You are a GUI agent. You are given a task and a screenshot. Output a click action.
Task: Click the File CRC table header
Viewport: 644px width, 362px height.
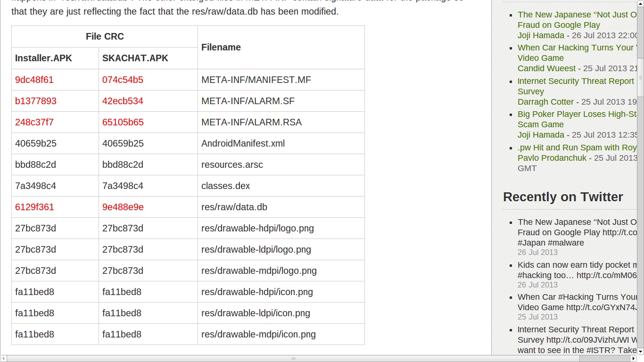(105, 36)
